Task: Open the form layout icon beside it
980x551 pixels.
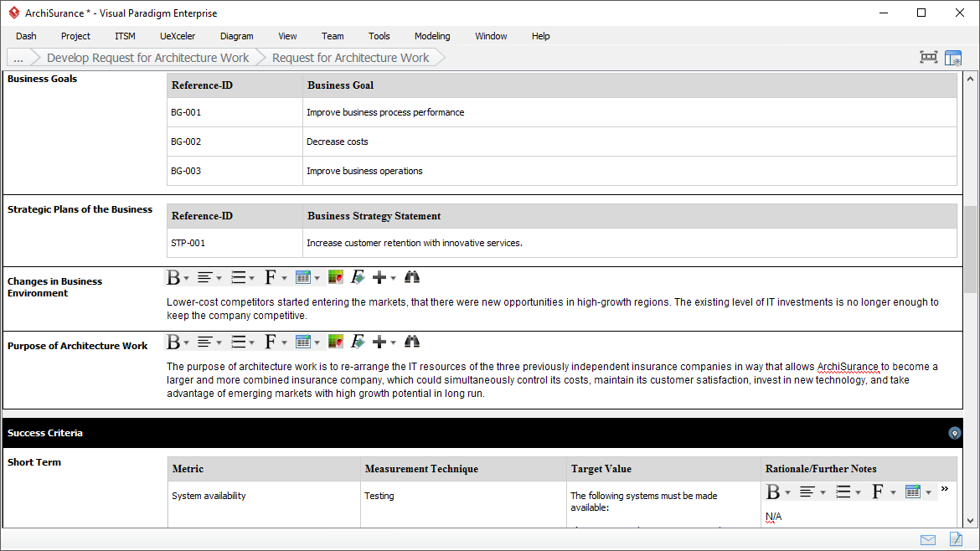Action: click(954, 57)
